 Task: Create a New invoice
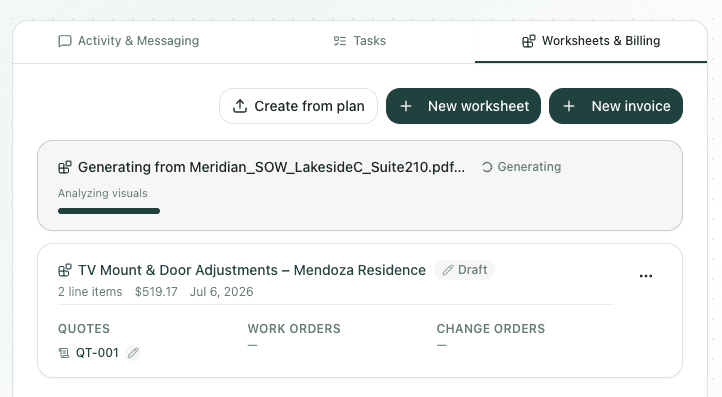pos(616,106)
